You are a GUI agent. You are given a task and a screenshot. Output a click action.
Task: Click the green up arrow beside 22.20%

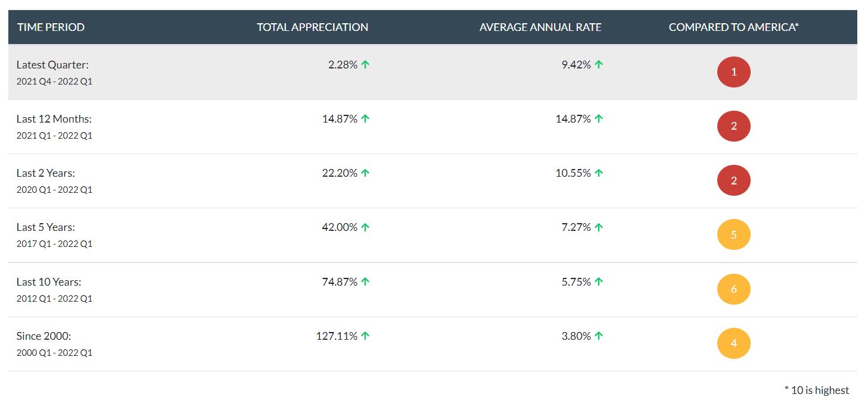pyautogui.click(x=365, y=173)
